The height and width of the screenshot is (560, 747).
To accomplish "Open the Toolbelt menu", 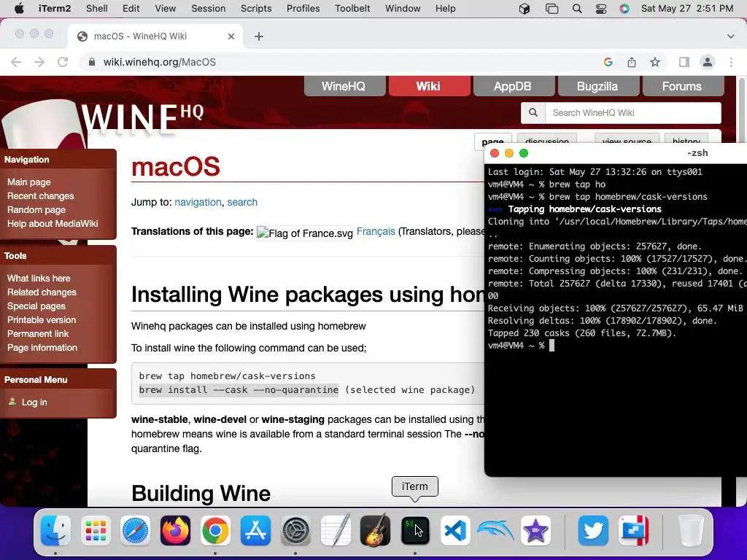I will 352,9.
